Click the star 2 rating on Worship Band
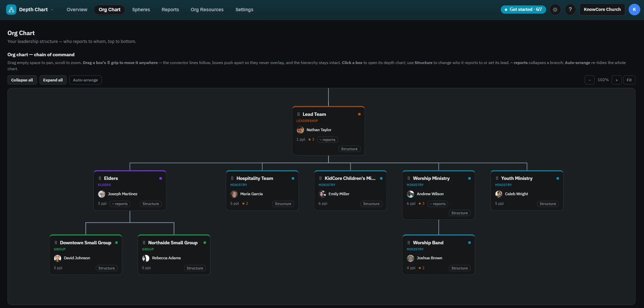 [421, 268]
